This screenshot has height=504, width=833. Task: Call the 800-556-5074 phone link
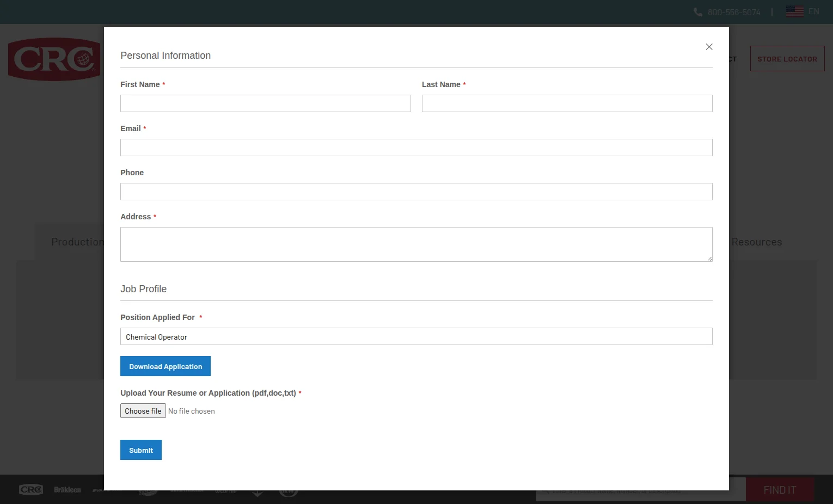(x=734, y=12)
